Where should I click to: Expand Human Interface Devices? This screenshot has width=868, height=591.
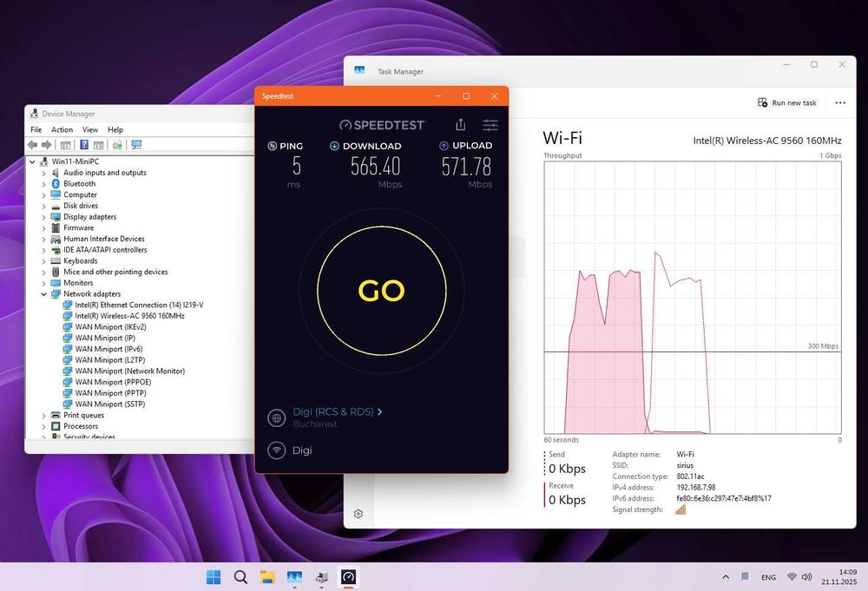point(43,239)
